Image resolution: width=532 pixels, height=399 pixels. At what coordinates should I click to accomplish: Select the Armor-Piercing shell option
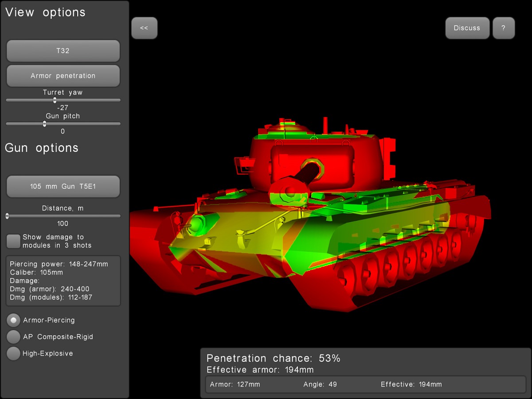point(14,320)
